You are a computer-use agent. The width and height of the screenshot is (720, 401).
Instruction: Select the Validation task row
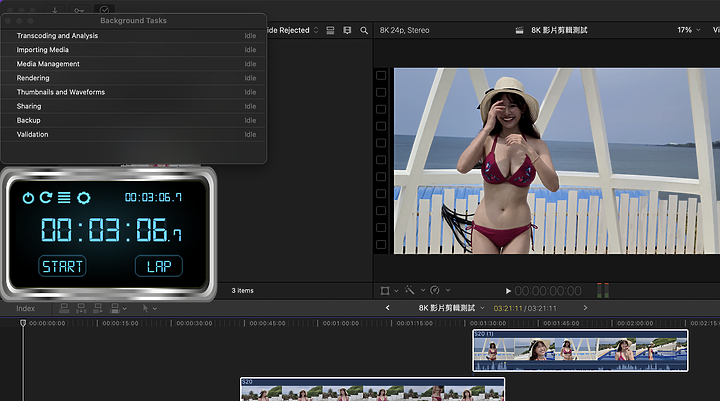point(134,135)
